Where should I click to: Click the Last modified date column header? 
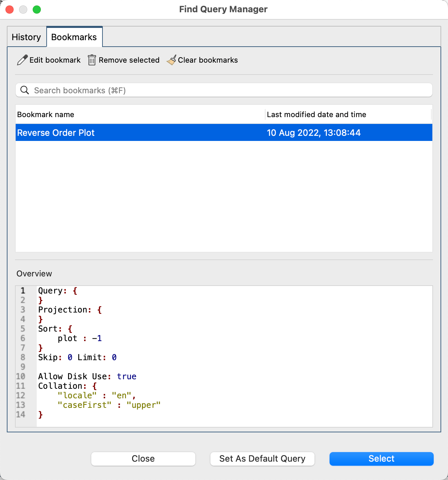pyautogui.click(x=317, y=114)
